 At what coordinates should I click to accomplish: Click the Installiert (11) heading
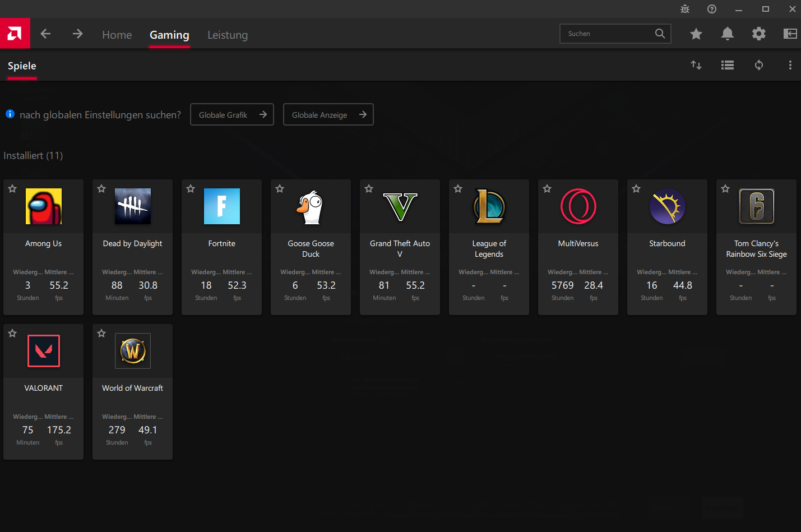click(33, 155)
